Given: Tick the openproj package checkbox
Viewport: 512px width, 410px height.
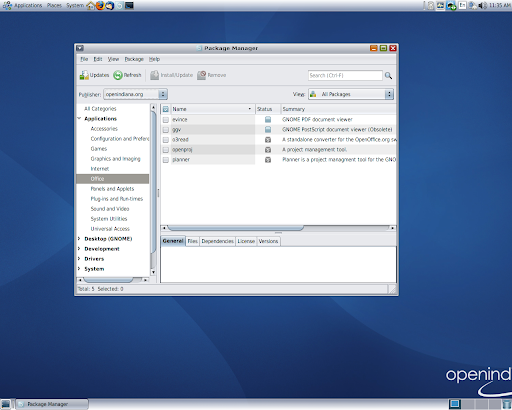Looking at the screenshot, I should click(166, 150).
